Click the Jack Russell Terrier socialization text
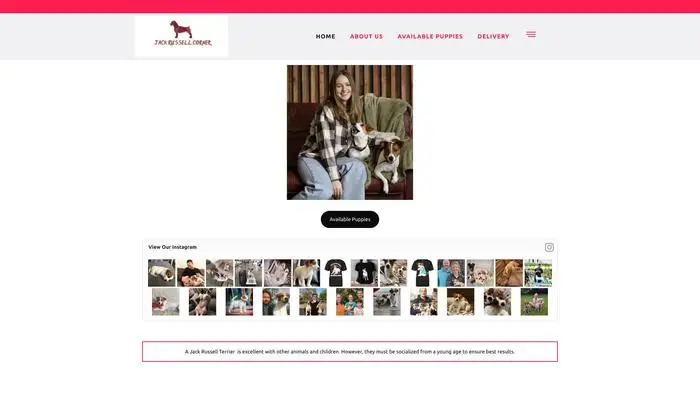This screenshot has height=394, width=700. (x=350, y=352)
